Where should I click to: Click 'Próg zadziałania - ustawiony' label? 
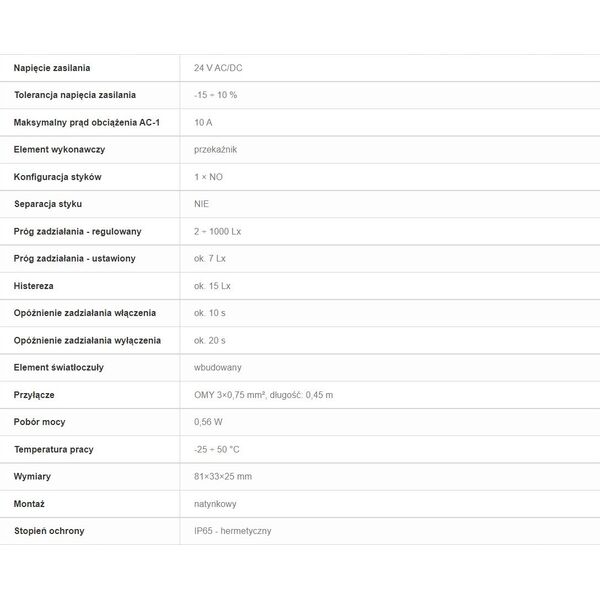tap(75, 259)
